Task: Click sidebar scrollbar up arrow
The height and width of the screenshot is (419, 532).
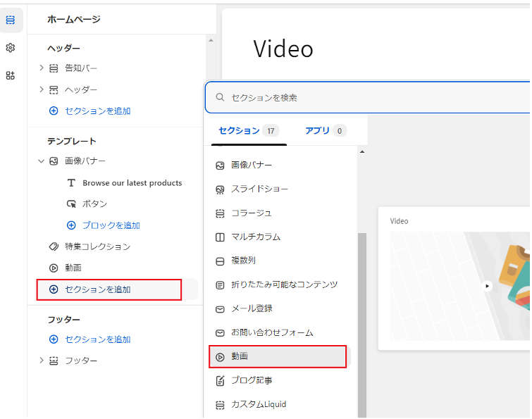Action: coord(211,40)
